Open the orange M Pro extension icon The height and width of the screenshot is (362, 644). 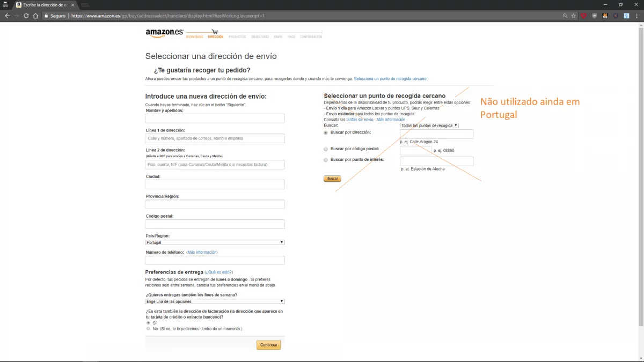[x=605, y=16]
